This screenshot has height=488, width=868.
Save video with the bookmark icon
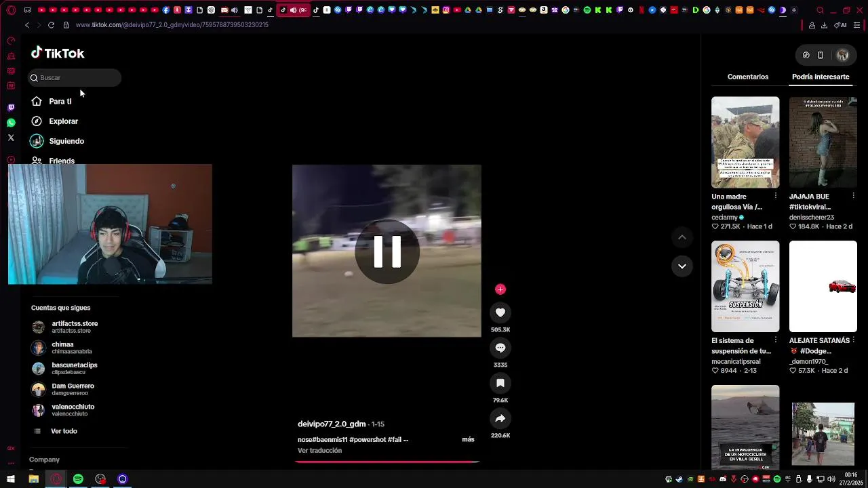click(x=500, y=383)
